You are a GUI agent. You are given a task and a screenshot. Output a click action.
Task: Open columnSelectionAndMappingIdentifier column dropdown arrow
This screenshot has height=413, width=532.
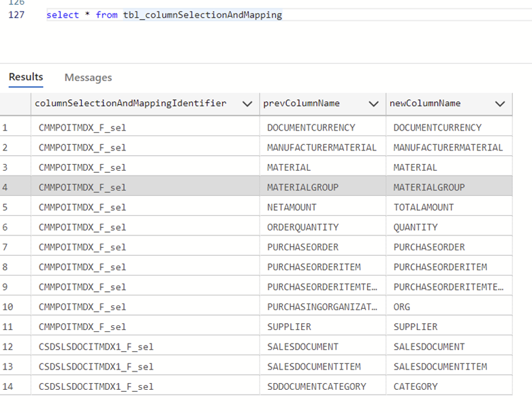click(x=247, y=104)
